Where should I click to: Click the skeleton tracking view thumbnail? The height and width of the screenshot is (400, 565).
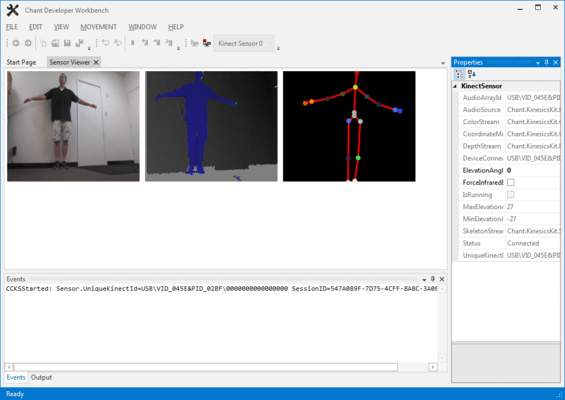(349, 126)
